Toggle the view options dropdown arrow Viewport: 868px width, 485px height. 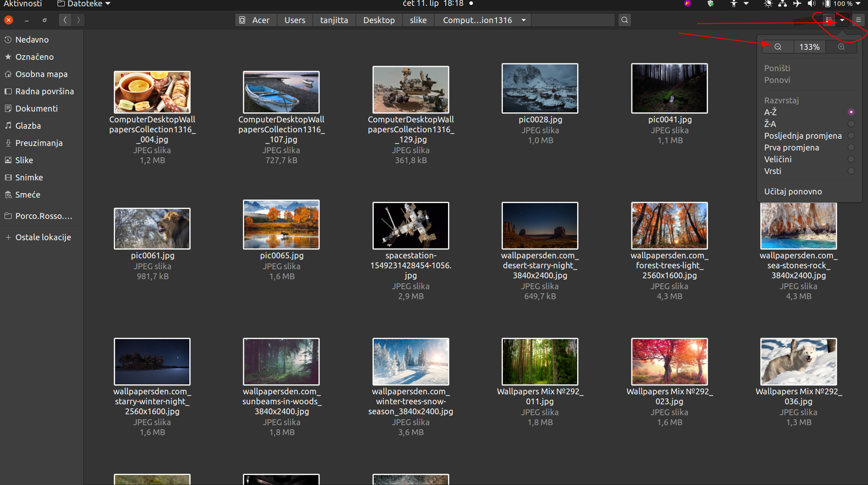coord(842,20)
